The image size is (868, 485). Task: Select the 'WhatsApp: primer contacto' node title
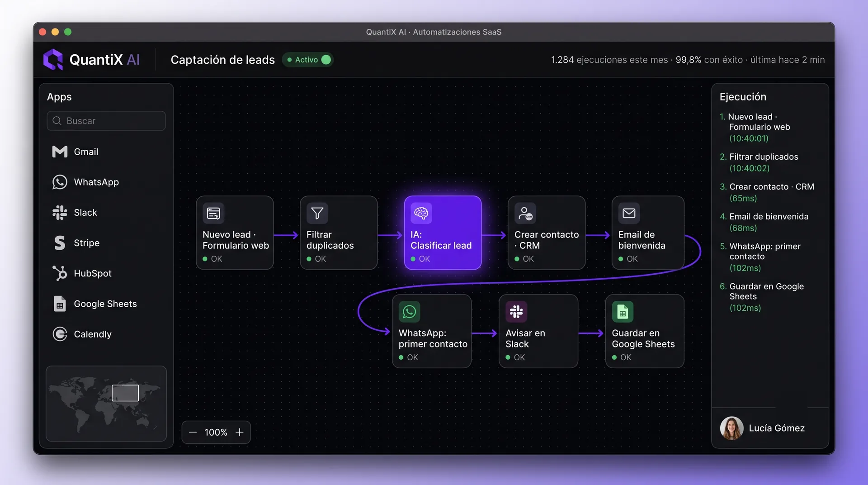433,338
